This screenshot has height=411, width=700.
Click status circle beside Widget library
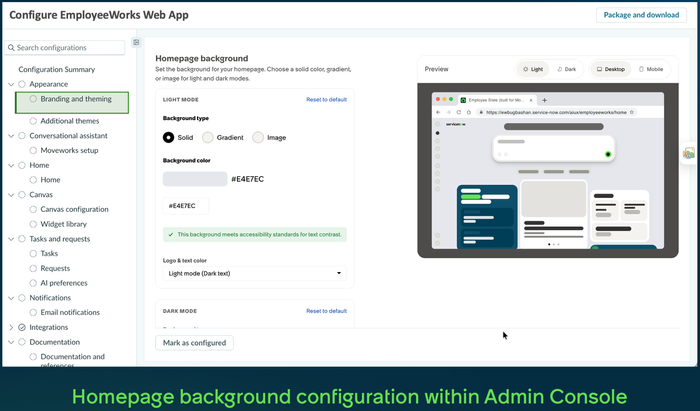point(33,224)
